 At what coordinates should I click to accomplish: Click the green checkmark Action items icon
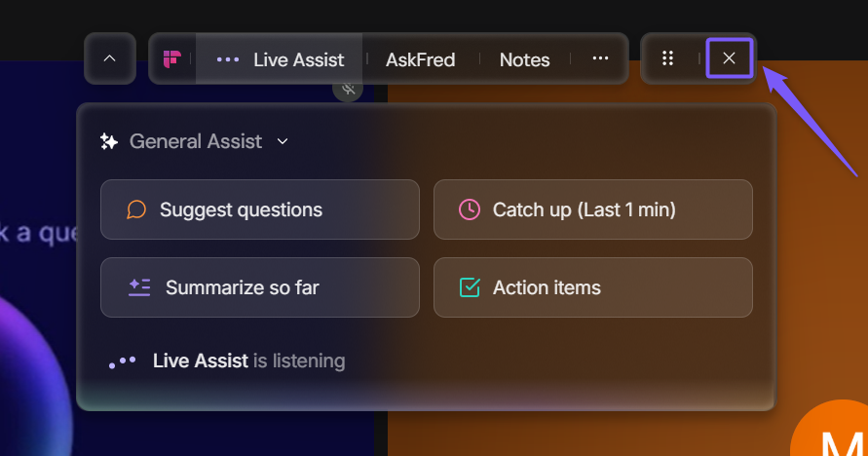point(470,287)
